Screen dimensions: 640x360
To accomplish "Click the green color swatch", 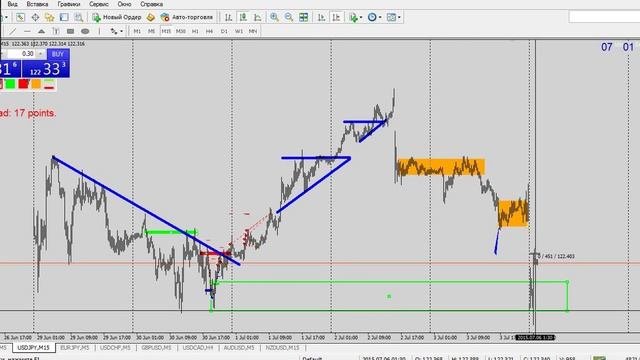I will click(10, 84).
